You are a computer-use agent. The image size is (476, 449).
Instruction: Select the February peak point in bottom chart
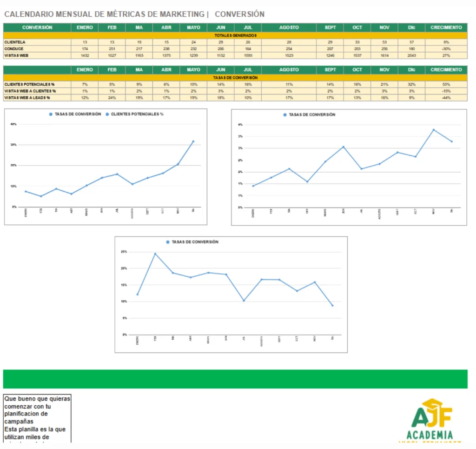155,254
